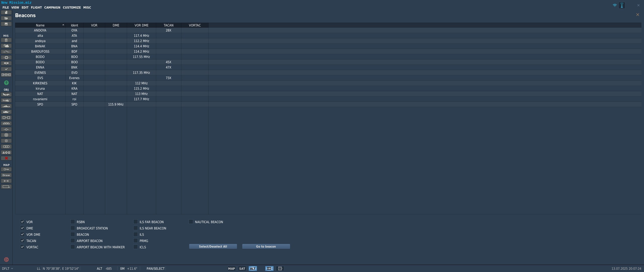Open the CUSTOMIZE menu

[72, 8]
